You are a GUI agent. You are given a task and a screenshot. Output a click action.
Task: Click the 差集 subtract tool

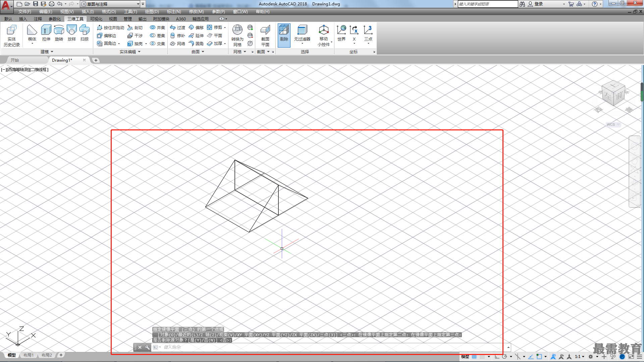(157, 36)
